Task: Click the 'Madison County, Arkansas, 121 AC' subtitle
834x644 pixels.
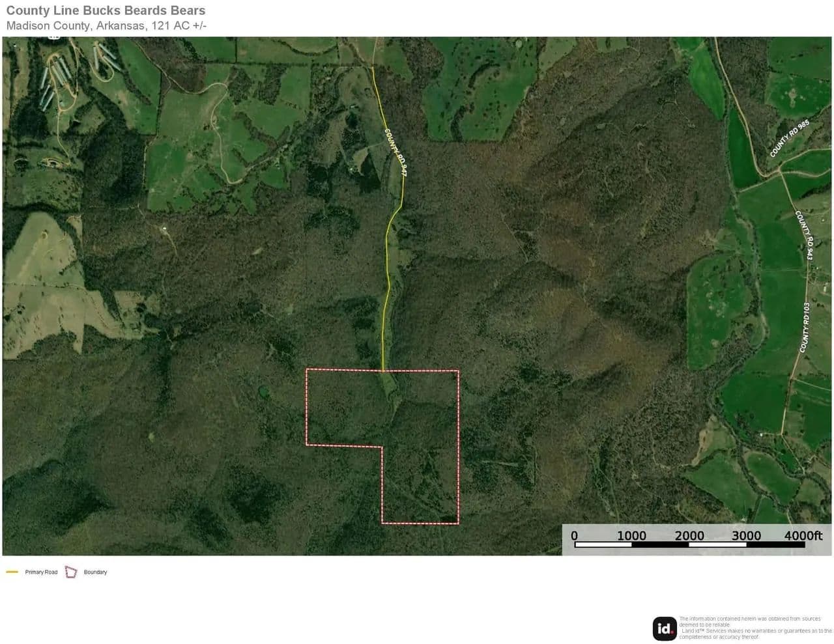Action: tap(106, 26)
